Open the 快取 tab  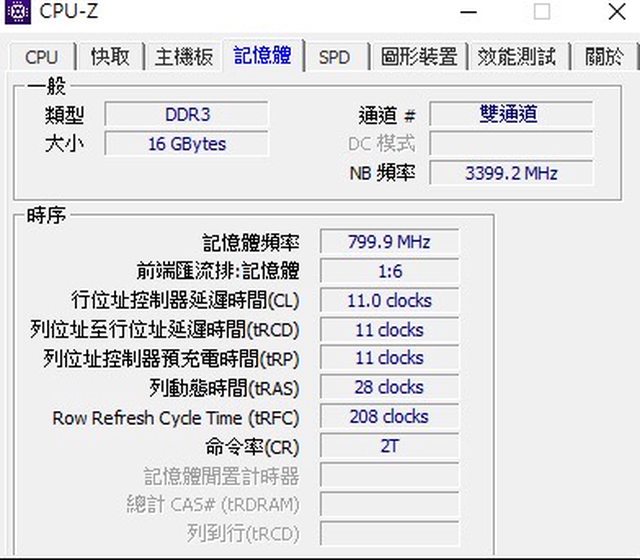pos(110,57)
